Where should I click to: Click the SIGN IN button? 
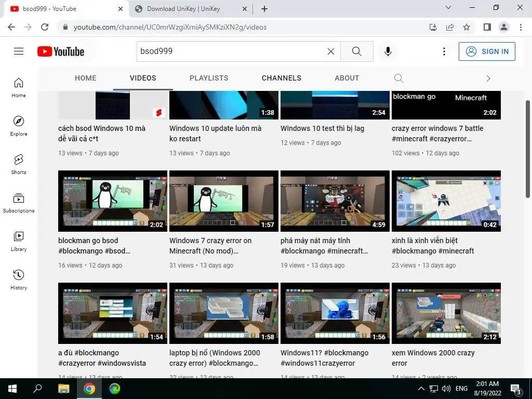pyautogui.click(x=486, y=51)
